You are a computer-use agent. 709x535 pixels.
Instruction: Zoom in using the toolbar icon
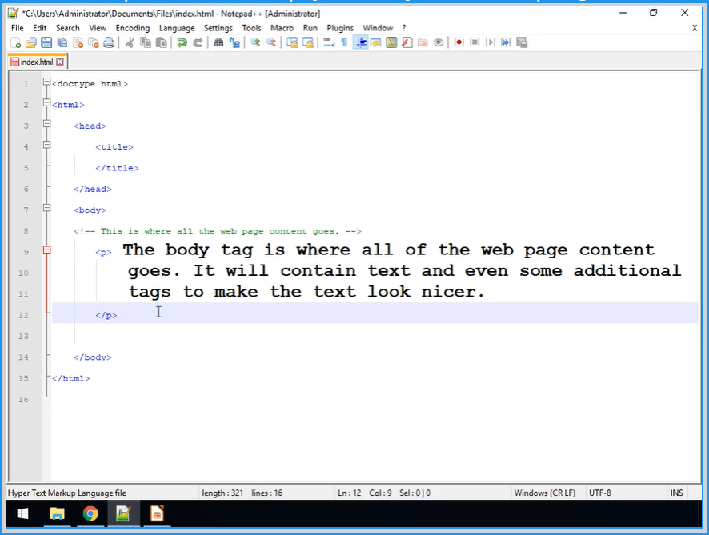255,43
